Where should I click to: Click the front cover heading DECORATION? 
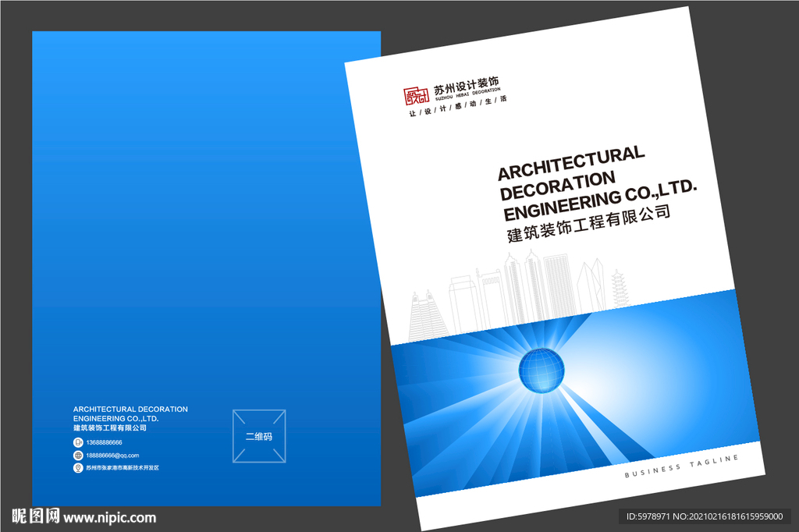tap(557, 186)
